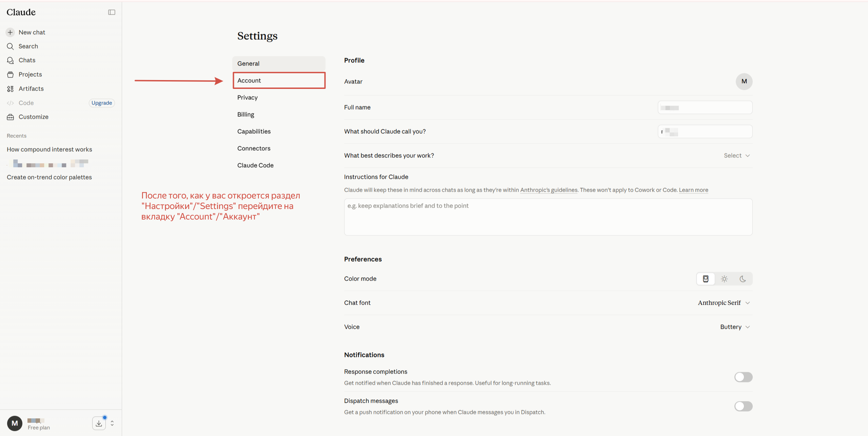Switch to the Account settings tab
This screenshot has width=868, height=436.
click(279, 80)
